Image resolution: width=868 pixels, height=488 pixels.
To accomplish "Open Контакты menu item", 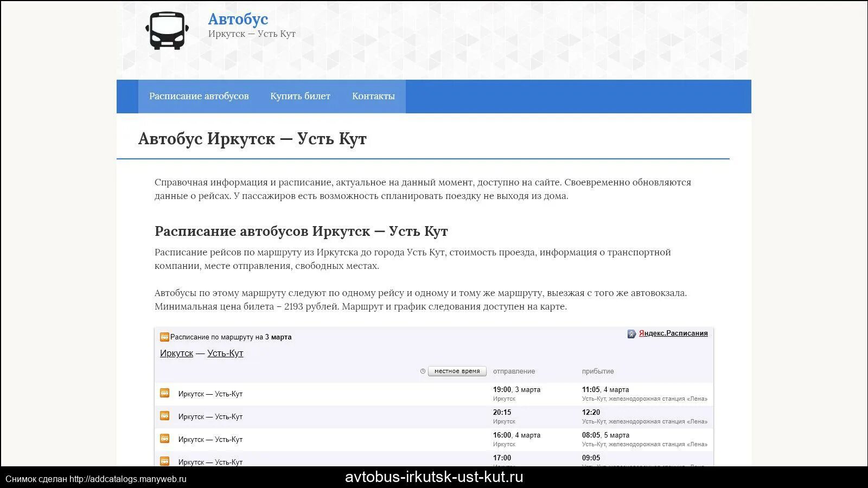I will [x=373, y=96].
